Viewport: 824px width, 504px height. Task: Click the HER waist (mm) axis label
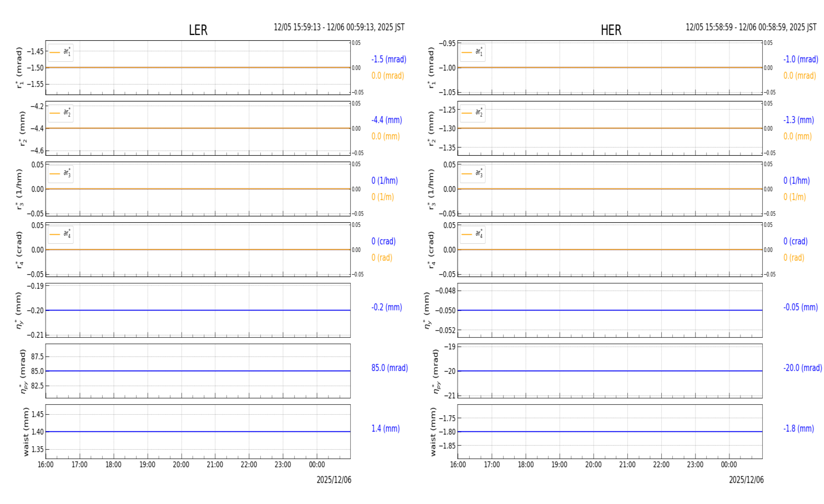[x=433, y=432]
